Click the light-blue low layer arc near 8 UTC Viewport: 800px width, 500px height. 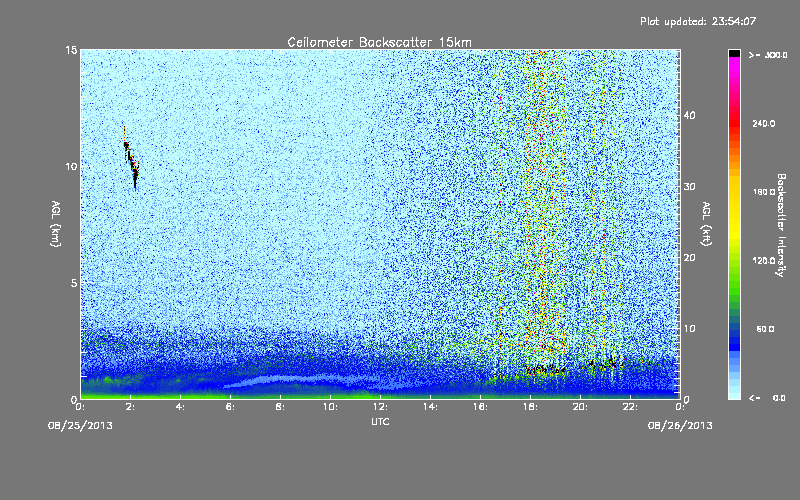click(301, 381)
